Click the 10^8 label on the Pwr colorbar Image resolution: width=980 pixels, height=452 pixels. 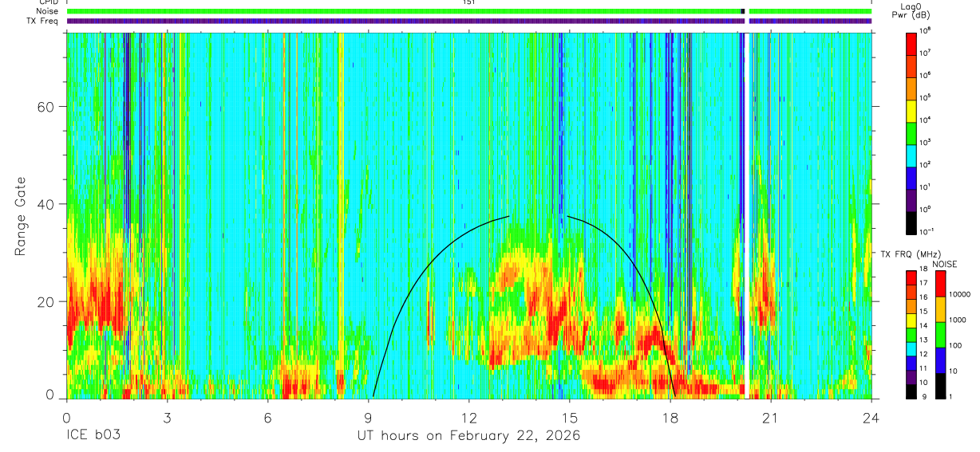pyautogui.click(x=927, y=30)
